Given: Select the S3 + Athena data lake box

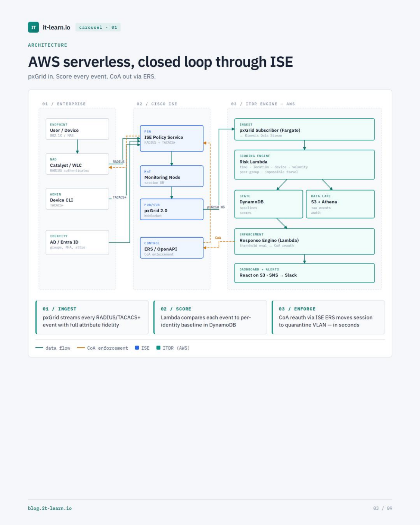Looking at the screenshot, I should click(340, 204).
